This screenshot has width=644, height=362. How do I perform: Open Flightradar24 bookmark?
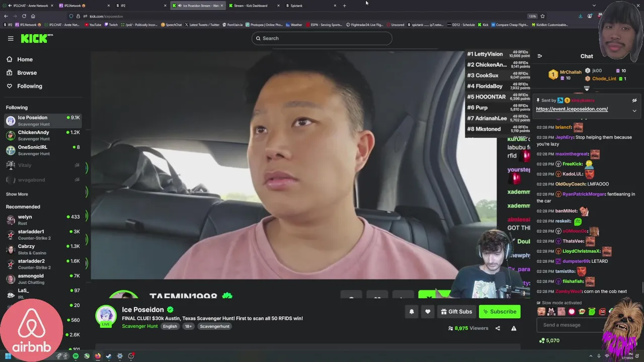[x=365, y=25]
